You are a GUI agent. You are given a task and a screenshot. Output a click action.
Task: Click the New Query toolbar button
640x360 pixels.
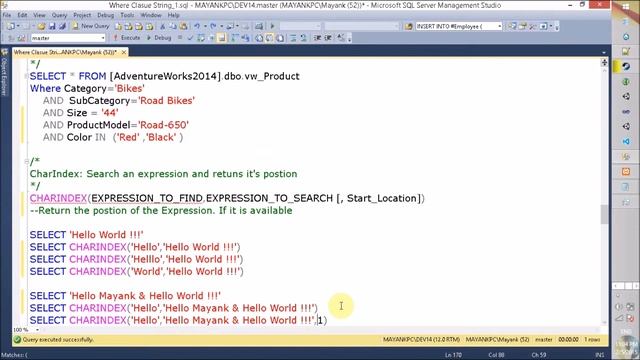pos(91,26)
